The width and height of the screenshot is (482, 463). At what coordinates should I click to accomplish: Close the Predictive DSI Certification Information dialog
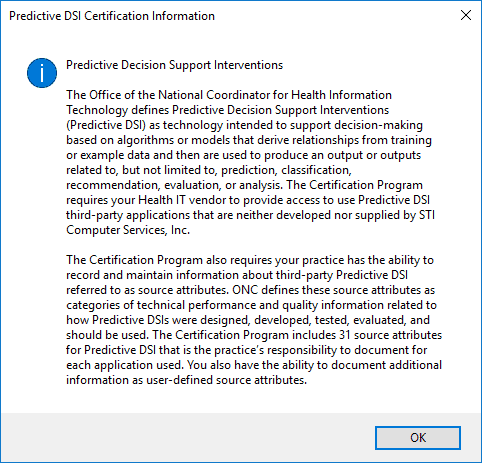coord(466,15)
